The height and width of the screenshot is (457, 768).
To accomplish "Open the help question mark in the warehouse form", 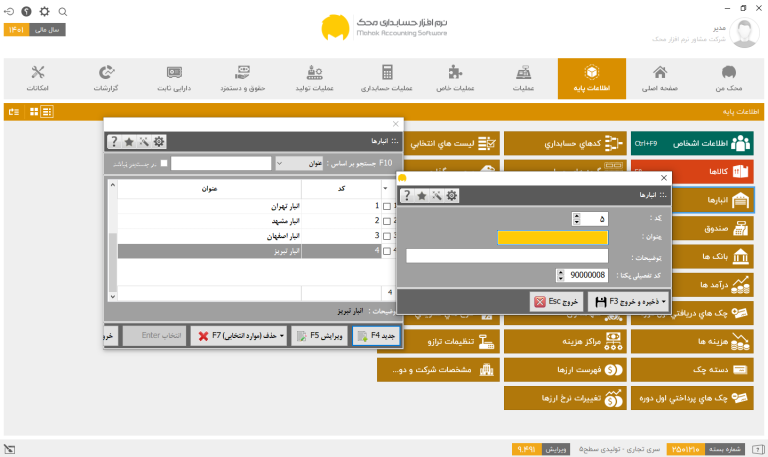I will [407, 196].
